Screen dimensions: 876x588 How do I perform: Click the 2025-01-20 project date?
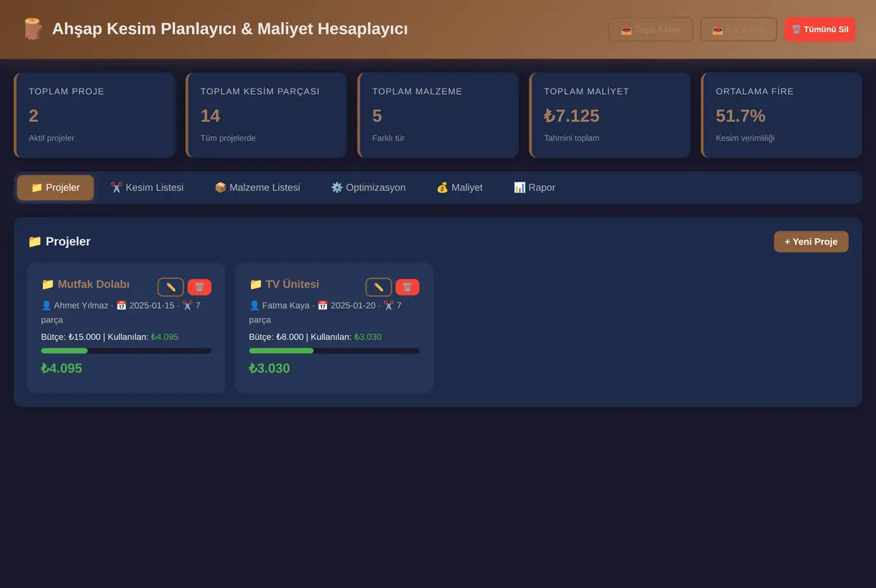[x=353, y=306]
